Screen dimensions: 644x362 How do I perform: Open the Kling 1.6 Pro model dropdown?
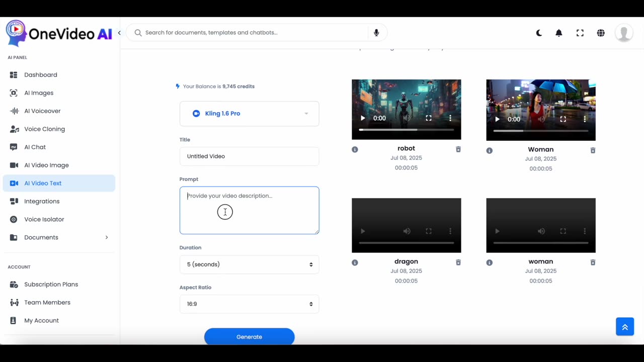point(249,114)
